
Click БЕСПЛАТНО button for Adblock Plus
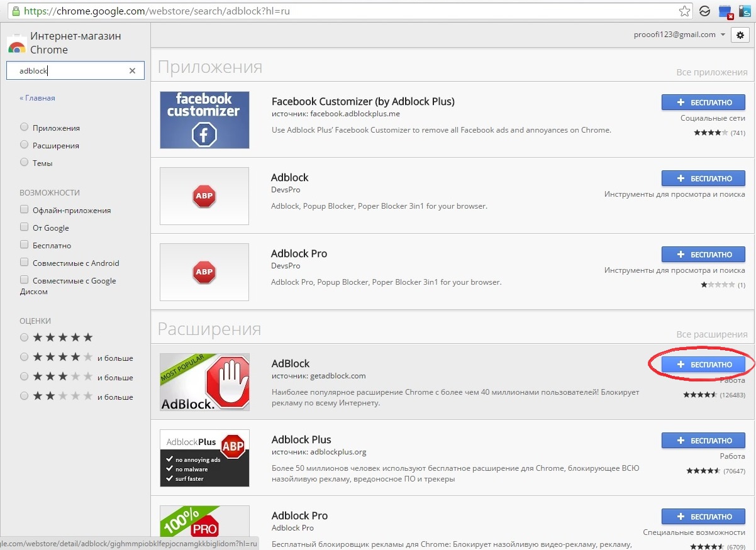(x=703, y=441)
